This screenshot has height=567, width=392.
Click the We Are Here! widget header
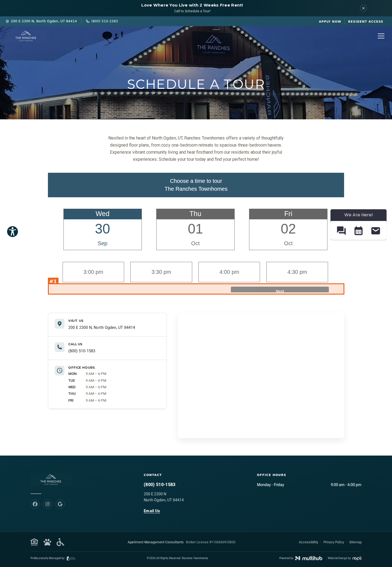pyautogui.click(x=359, y=215)
